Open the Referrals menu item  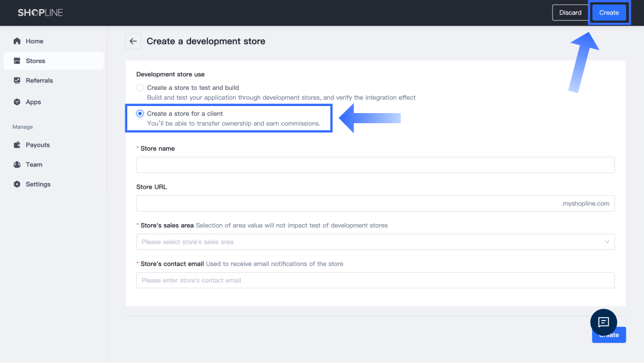39,80
